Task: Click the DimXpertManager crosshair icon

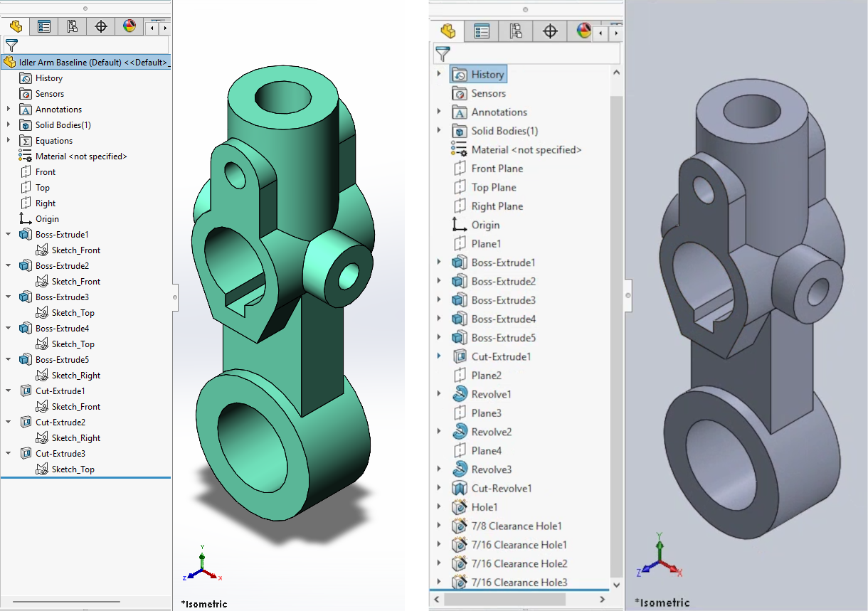Action: pos(100,26)
